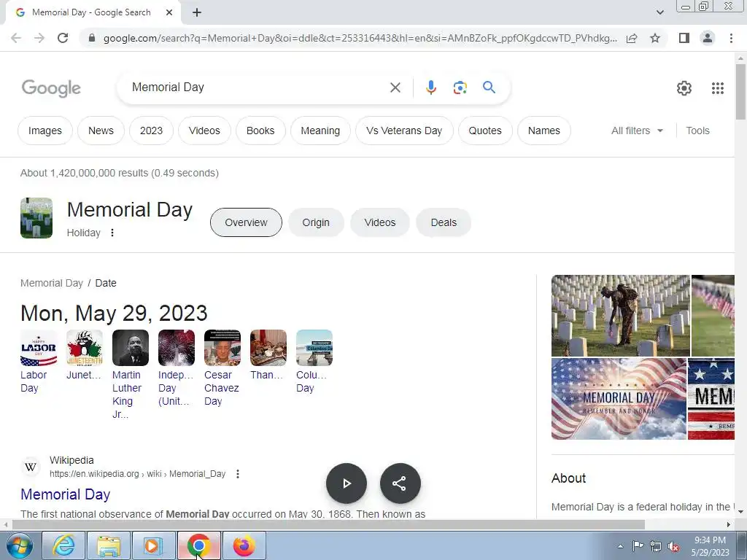Click in the Google search input field
This screenshot has height=560, width=747.
click(x=258, y=87)
